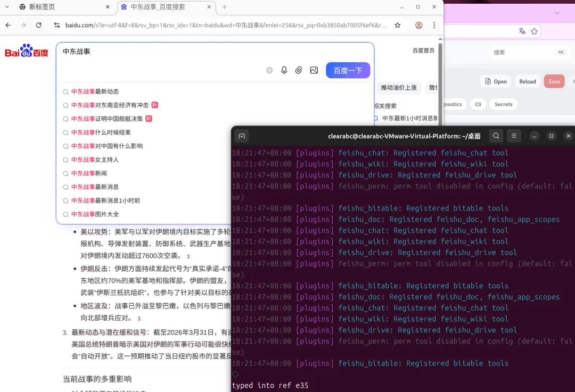Click citation marker after 7600次空袭

[188, 256]
